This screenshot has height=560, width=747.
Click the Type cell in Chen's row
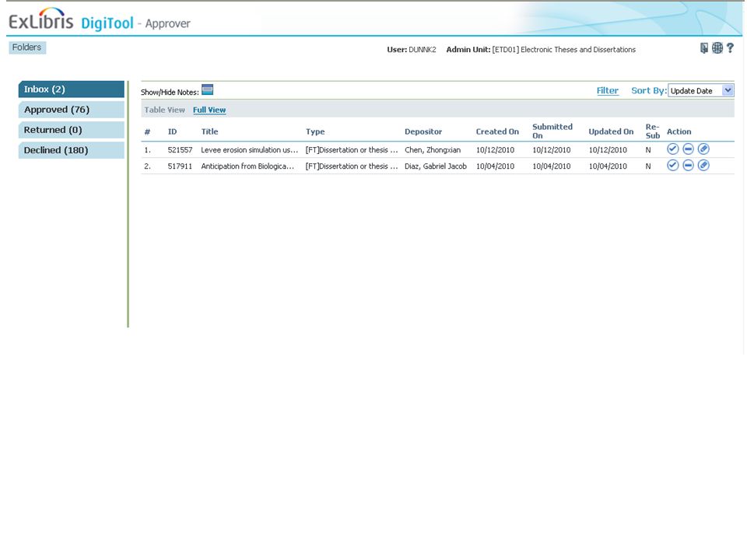(352, 150)
